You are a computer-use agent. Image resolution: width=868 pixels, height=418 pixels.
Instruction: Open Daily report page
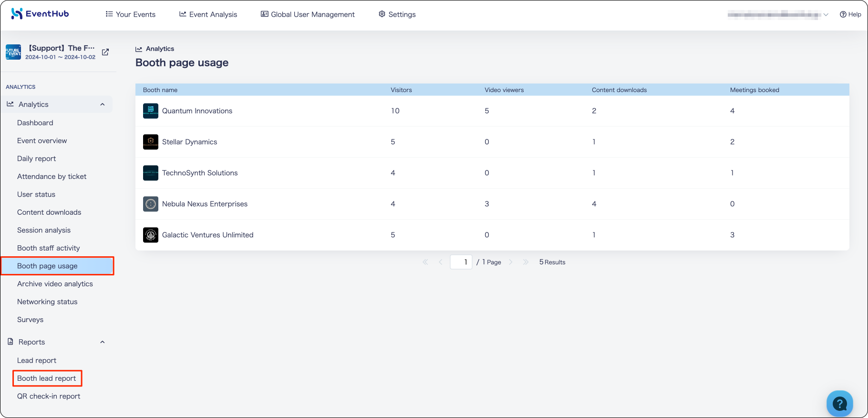[37, 158]
